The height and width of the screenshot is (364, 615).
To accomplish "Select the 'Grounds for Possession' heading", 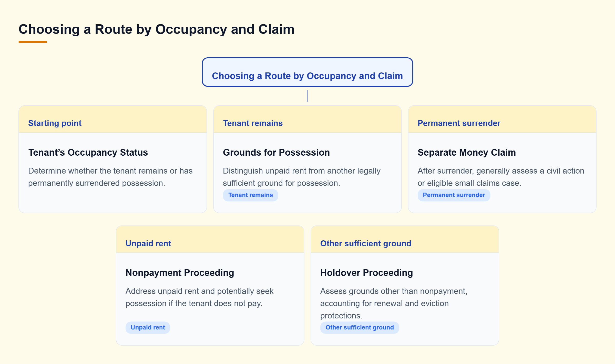I will point(276,152).
